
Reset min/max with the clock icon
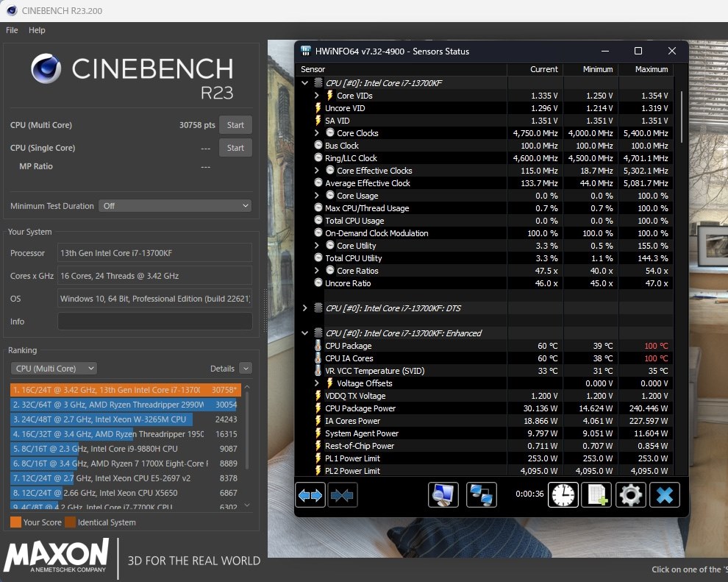pos(563,494)
